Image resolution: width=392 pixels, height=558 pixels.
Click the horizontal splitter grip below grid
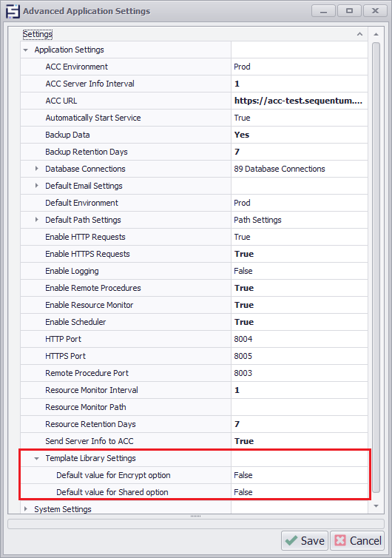(196, 516)
